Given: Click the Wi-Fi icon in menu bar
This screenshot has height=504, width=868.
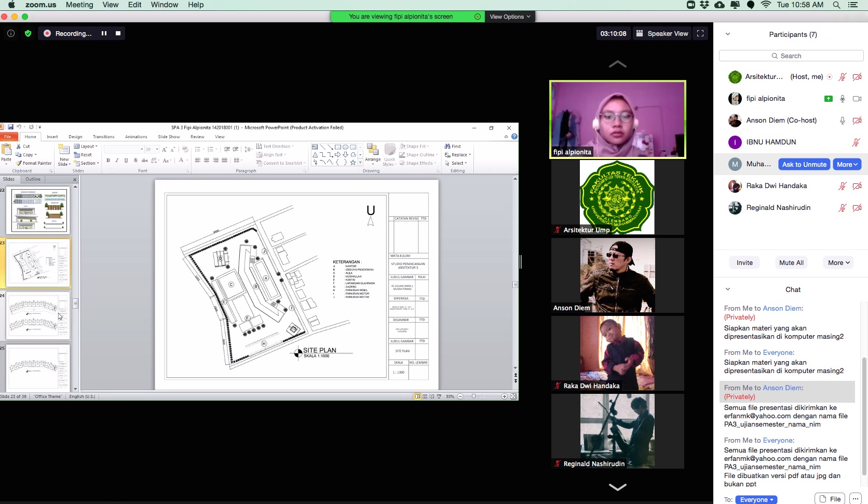Looking at the screenshot, I should (x=766, y=5).
